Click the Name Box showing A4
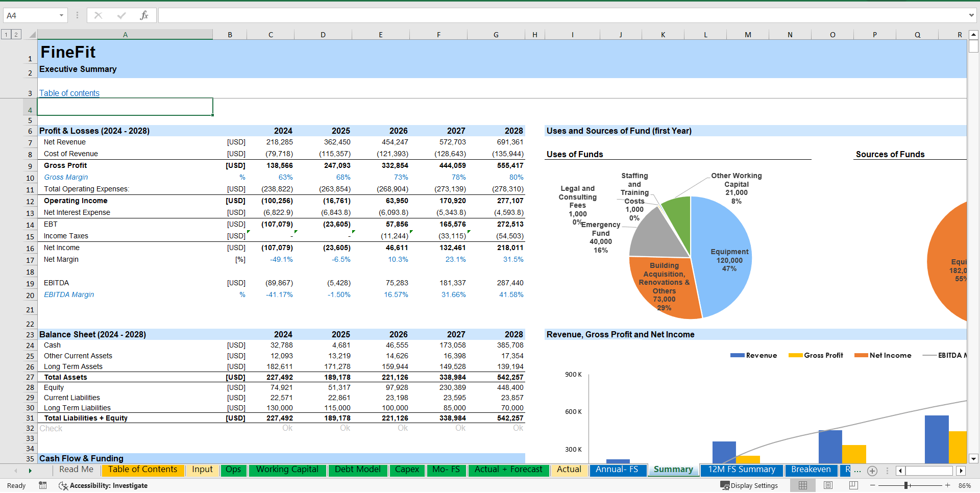 tap(30, 15)
